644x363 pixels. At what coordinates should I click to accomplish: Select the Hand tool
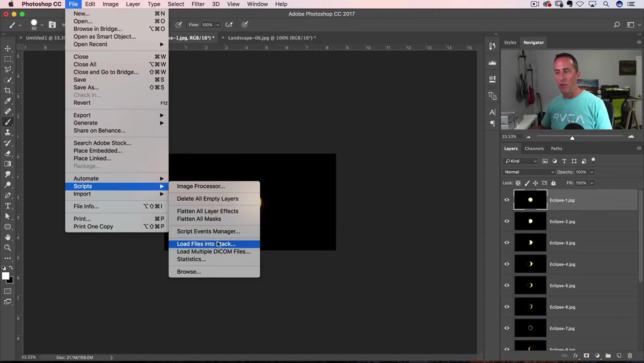pos(8,237)
